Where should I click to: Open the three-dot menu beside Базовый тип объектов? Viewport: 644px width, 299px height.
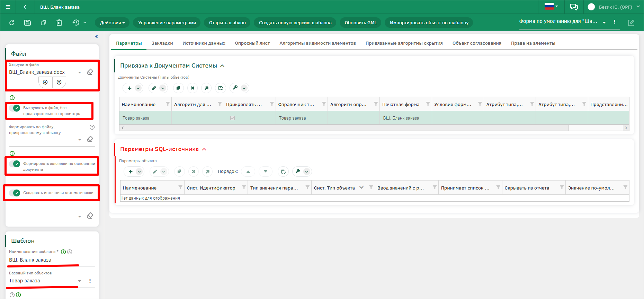[x=90, y=281]
